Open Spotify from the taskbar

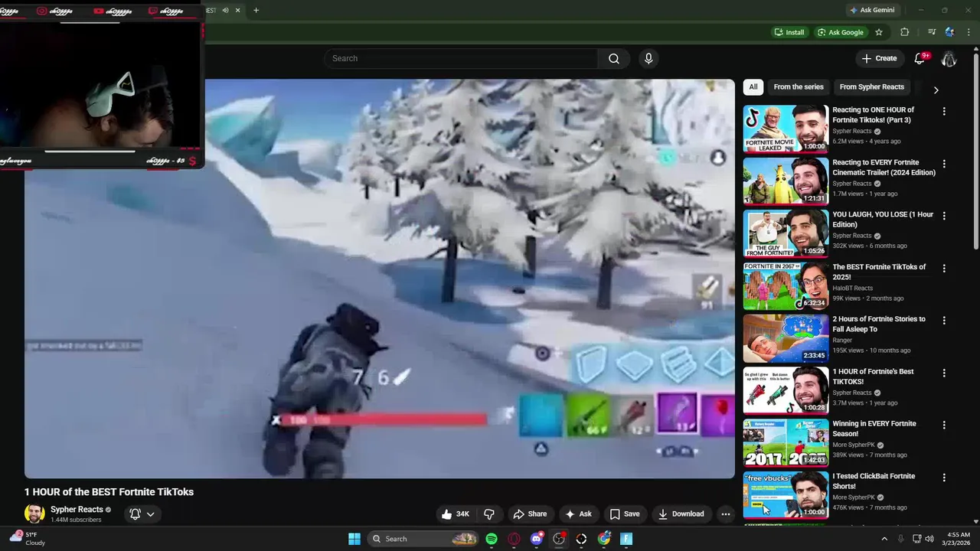pos(492,539)
